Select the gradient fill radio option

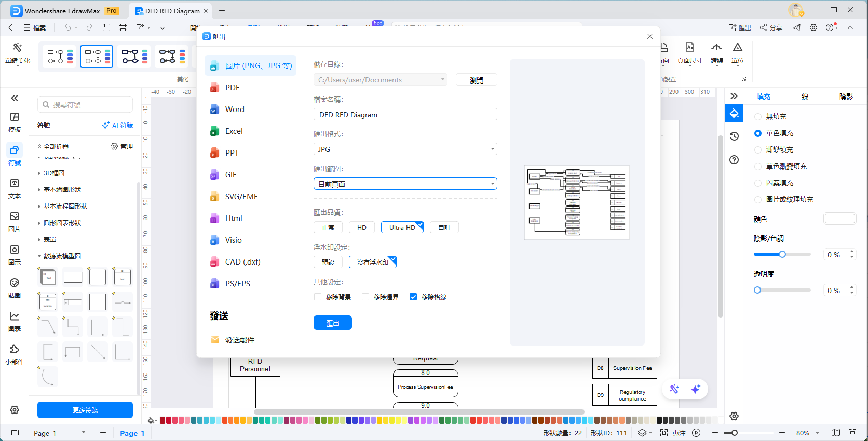[x=758, y=150]
